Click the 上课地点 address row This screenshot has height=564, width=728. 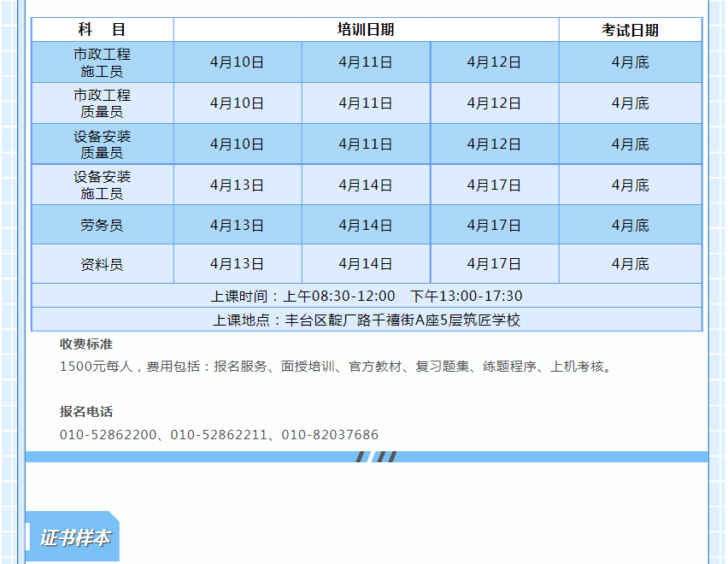coord(367,320)
